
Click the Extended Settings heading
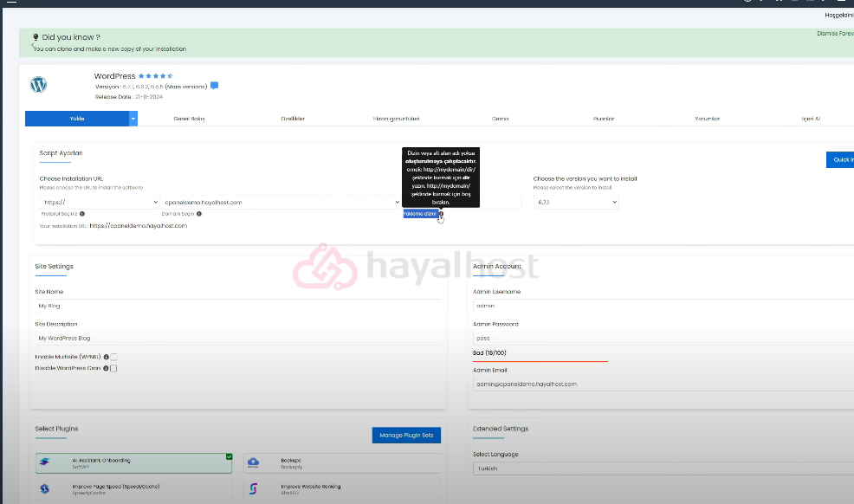(x=501, y=429)
